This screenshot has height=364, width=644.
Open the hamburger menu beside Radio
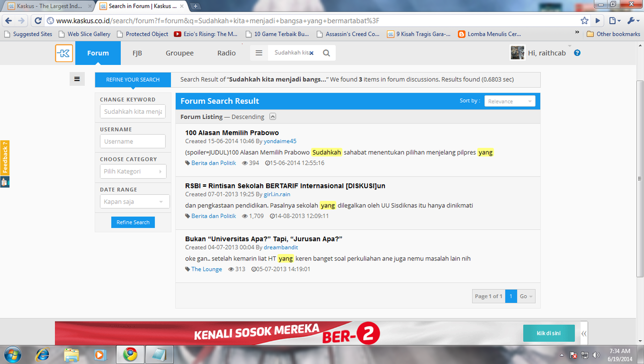[x=259, y=53]
